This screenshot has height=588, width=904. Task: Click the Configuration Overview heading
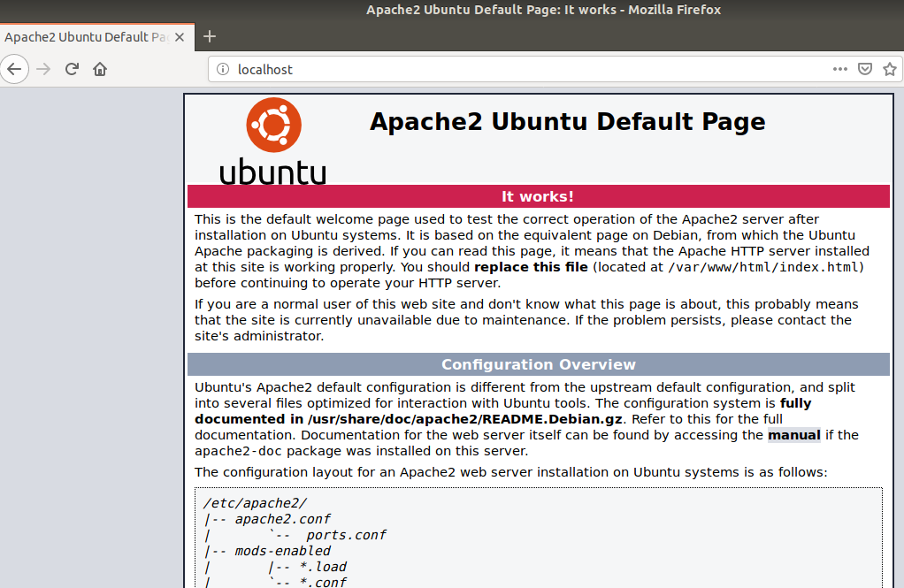[539, 364]
